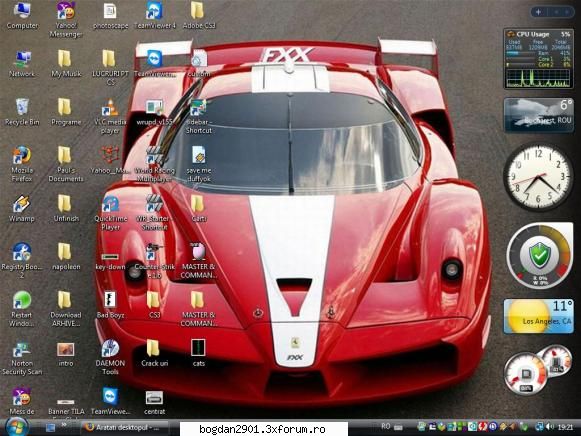581x436 pixels.
Task: Launch the Norton Security Scan shortcut
Action: 22,358
